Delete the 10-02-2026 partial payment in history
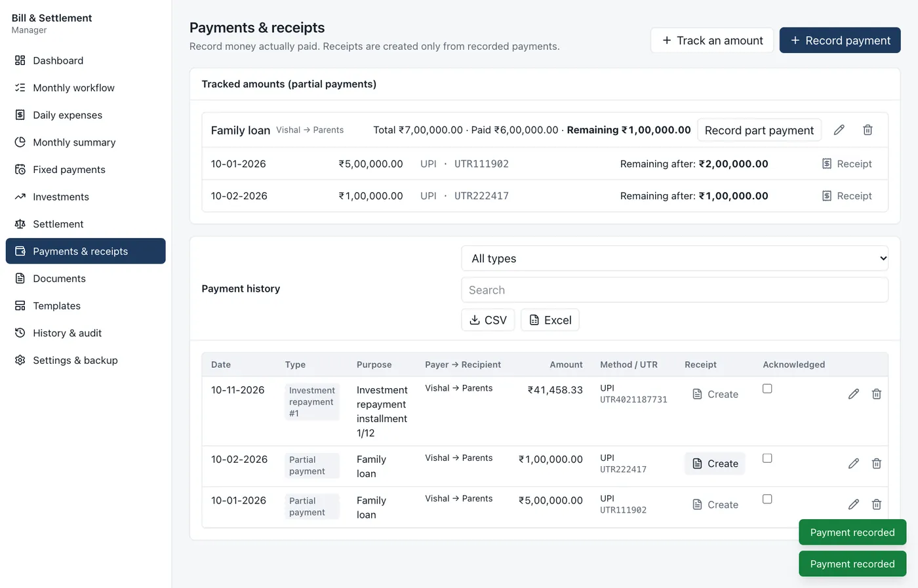Image resolution: width=918 pixels, height=588 pixels. (876, 463)
